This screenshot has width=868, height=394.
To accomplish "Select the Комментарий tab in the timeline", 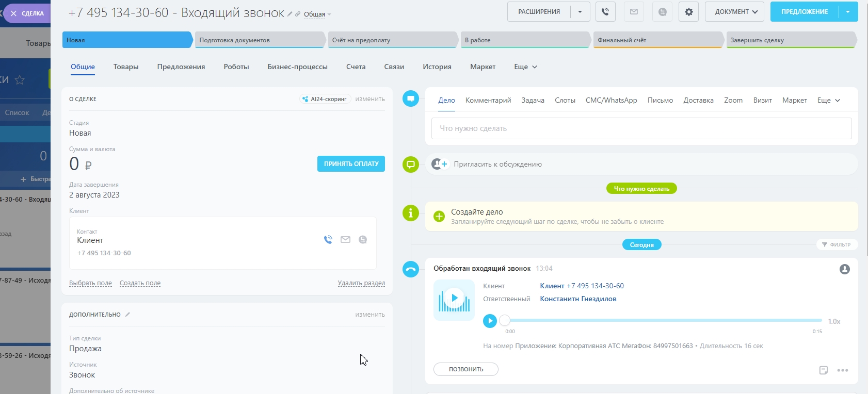I will pos(488,101).
